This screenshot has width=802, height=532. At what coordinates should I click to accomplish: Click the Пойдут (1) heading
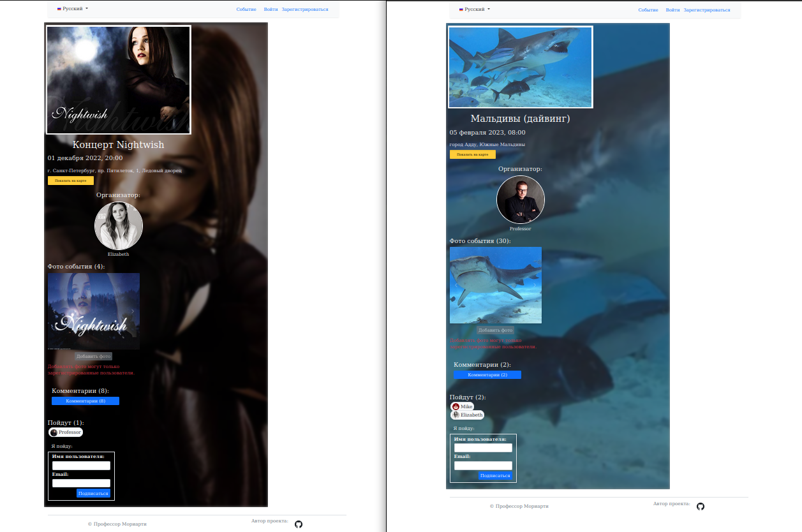coord(66,423)
